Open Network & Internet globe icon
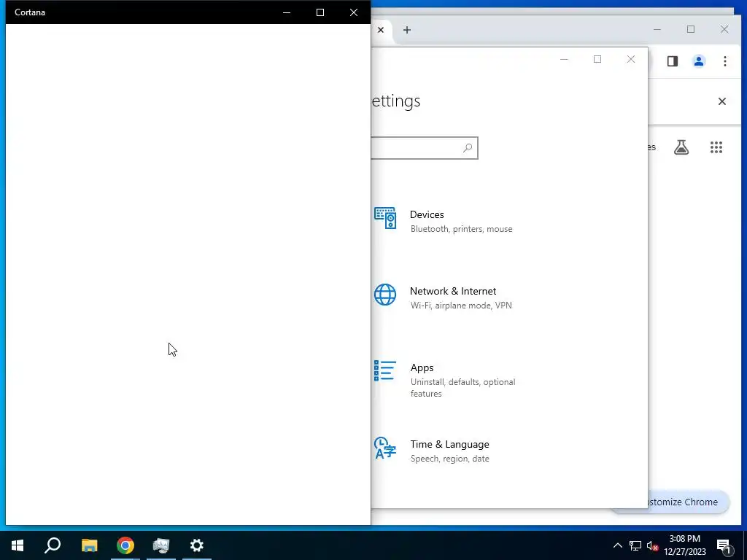Viewport: 747px width, 560px height. pyautogui.click(x=385, y=295)
